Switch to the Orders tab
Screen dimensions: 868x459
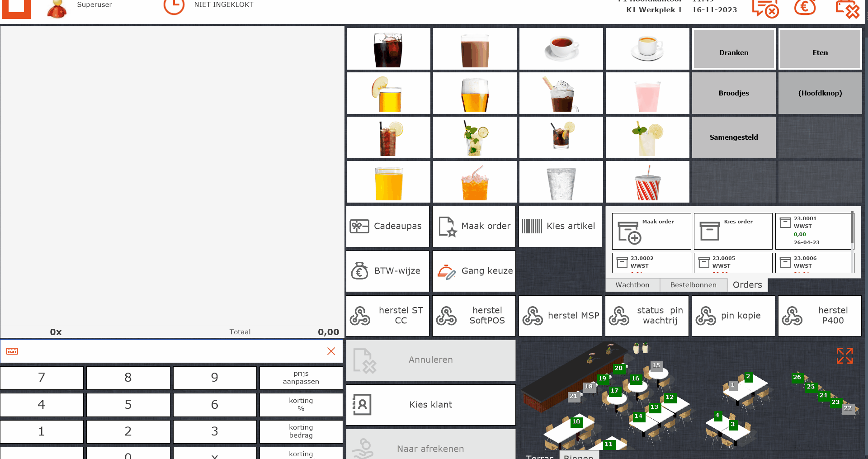[x=747, y=285]
